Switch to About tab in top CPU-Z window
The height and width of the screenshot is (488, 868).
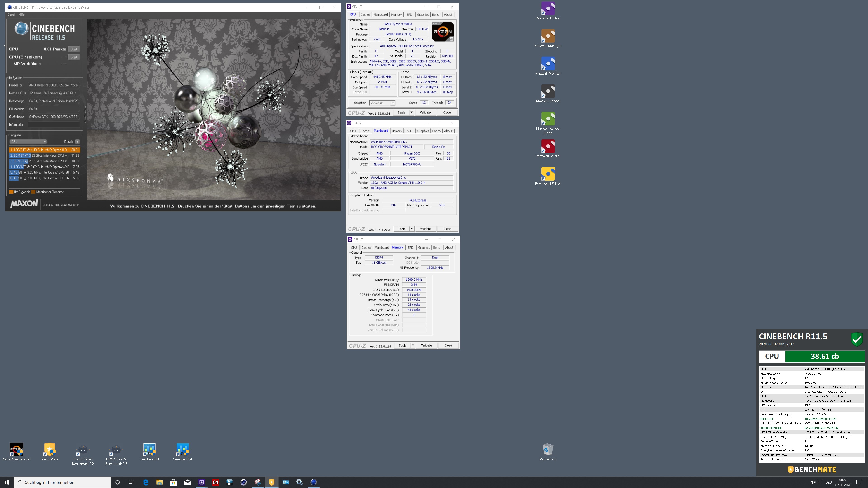(x=448, y=14)
